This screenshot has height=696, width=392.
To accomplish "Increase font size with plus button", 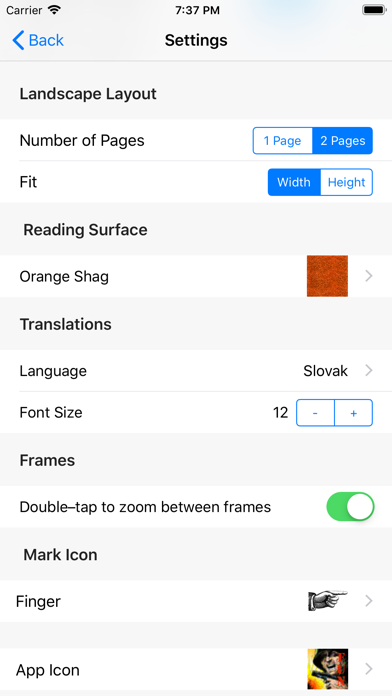I will point(353,413).
